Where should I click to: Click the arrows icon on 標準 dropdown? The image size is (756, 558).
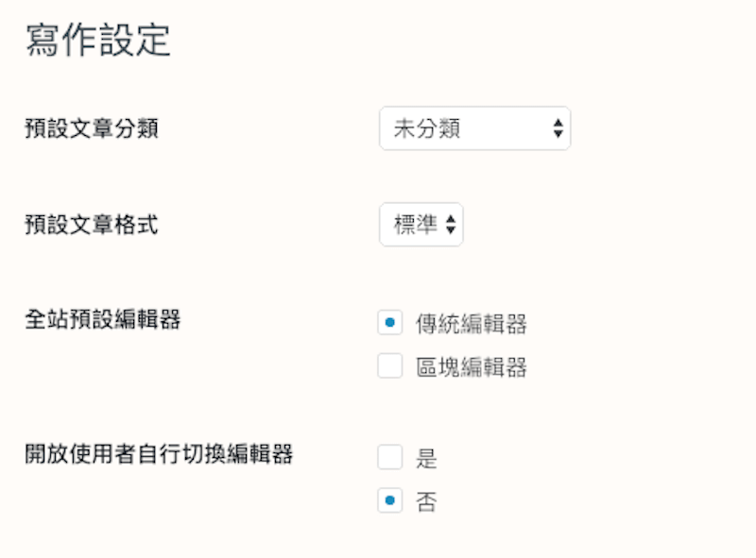[451, 225]
